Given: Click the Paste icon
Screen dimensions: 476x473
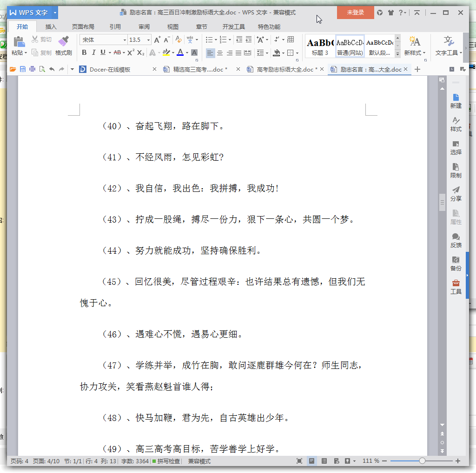Looking at the screenshot, I should tap(19, 41).
